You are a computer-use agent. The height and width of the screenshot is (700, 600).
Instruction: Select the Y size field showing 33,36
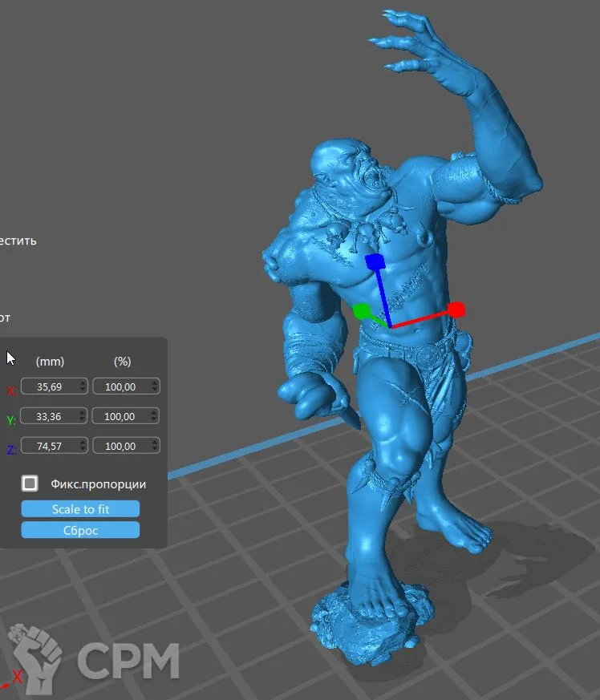coord(50,417)
